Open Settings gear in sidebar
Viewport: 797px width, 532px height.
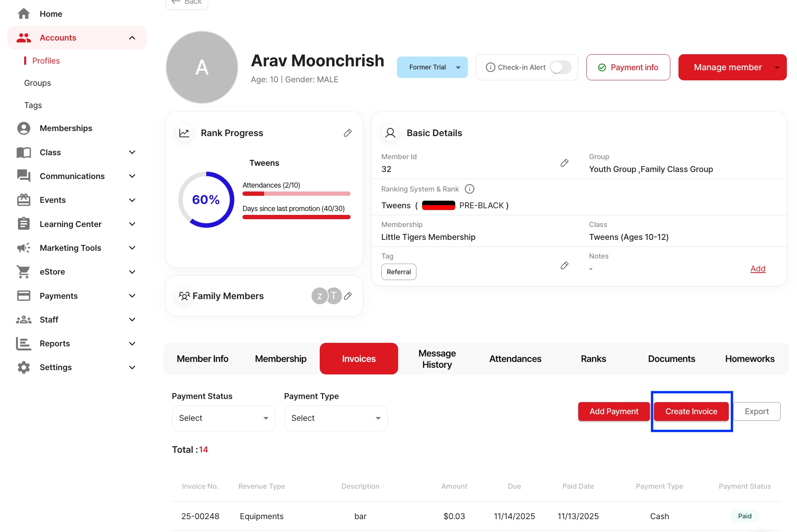tap(24, 367)
